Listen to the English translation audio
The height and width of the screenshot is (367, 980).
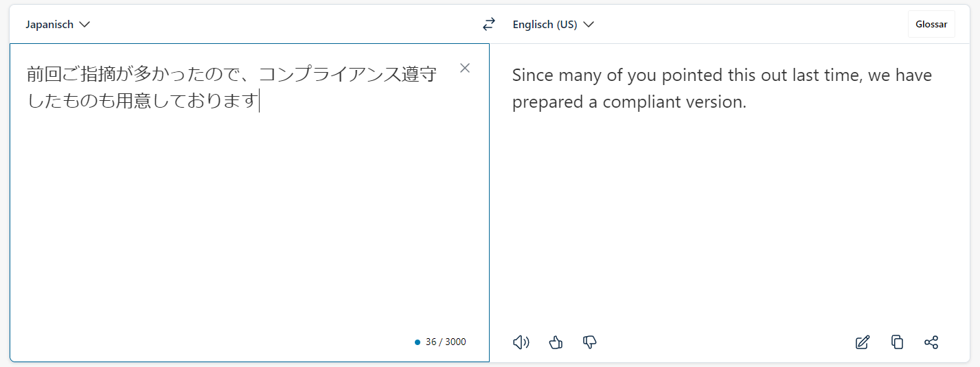[521, 342]
